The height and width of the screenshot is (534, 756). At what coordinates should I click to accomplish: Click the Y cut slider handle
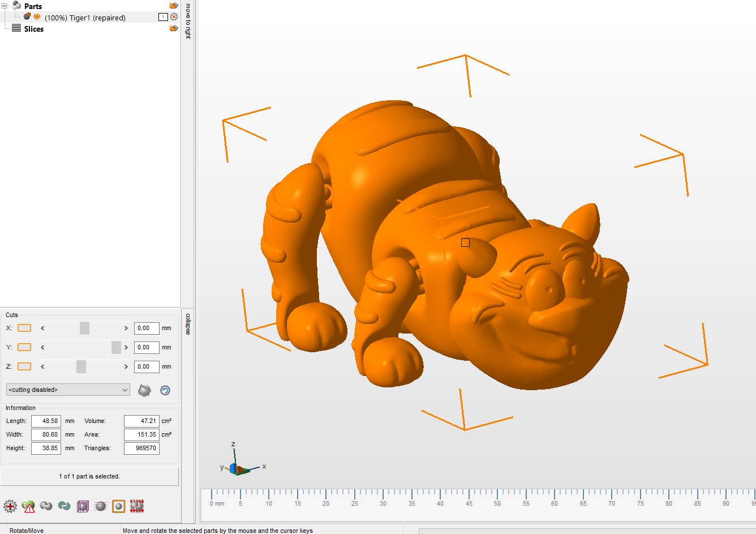116,347
